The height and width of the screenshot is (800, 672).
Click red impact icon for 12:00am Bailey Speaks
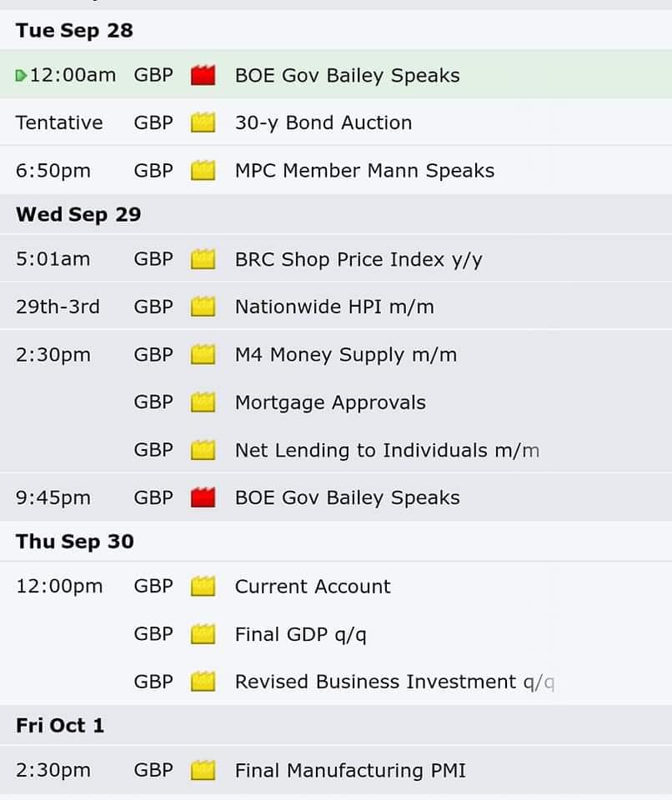203,75
